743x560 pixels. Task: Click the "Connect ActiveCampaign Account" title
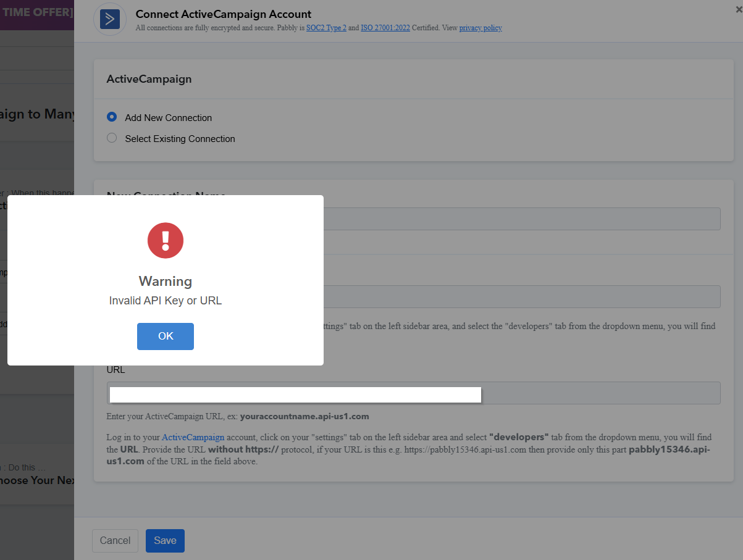point(224,14)
